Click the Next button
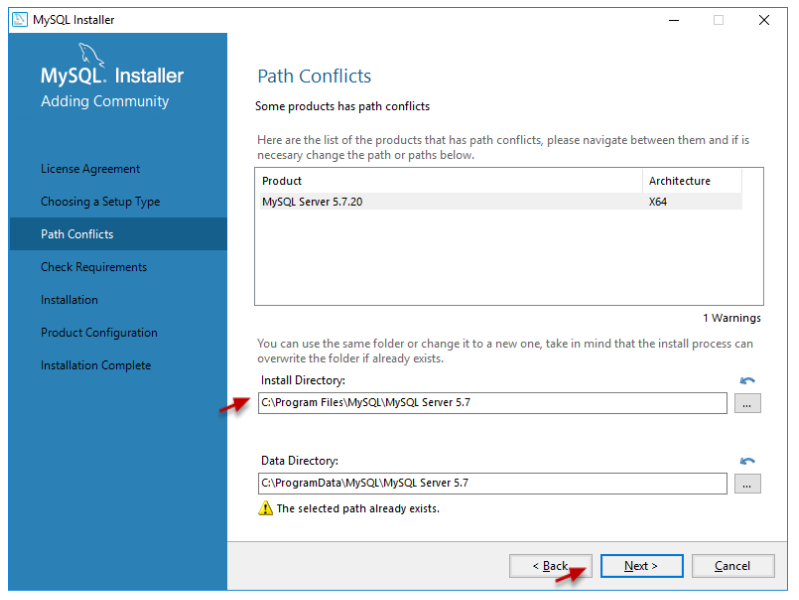Screen dimensions: 799x600 tap(642, 566)
